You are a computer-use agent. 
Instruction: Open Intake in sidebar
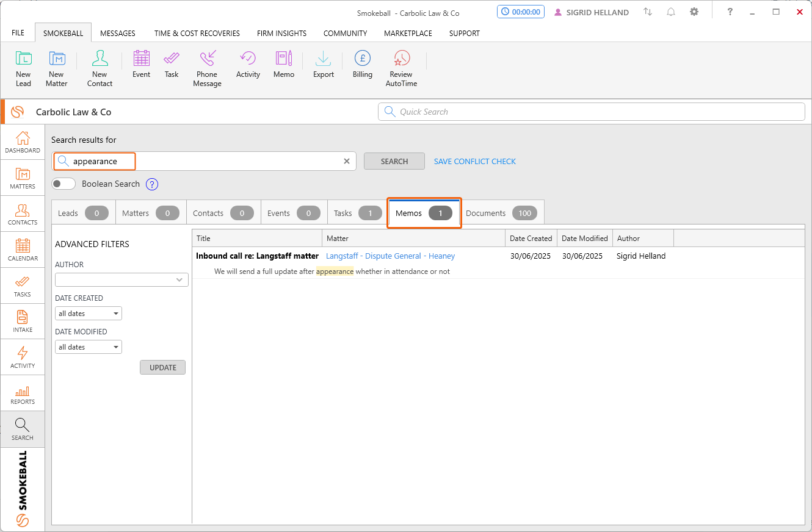pyautogui.click(x=23, y=322)
